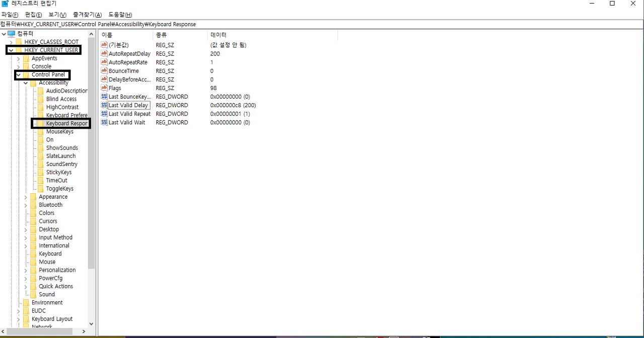Click the Last Valid Wait DWORD icon
This screenshot has height=338, width=644.
[105, 122]
